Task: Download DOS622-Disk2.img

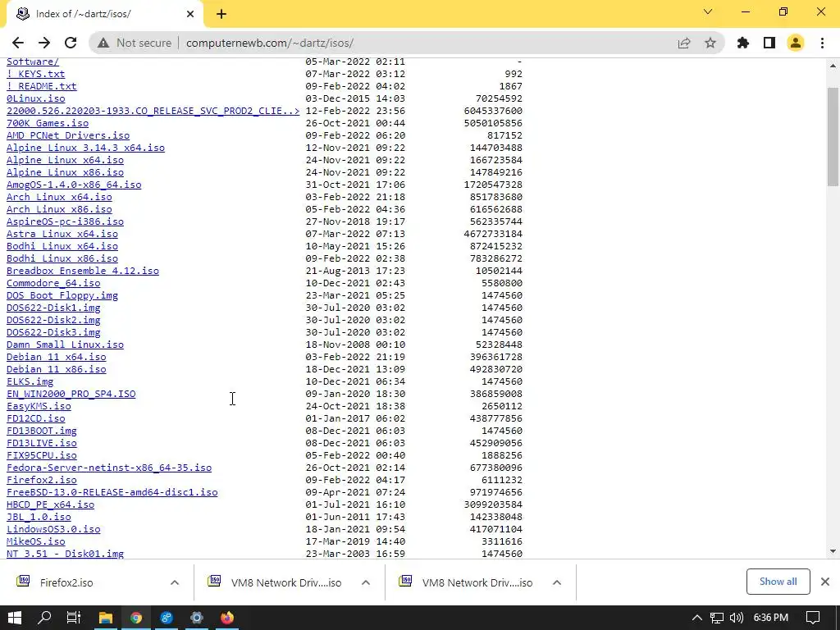Action: (x=53, y=321)
